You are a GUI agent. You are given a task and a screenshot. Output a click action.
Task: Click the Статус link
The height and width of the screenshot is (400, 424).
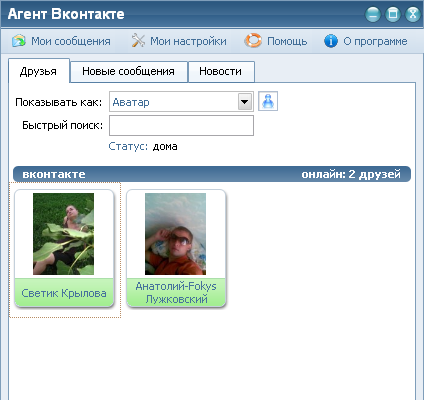(128, 146)
